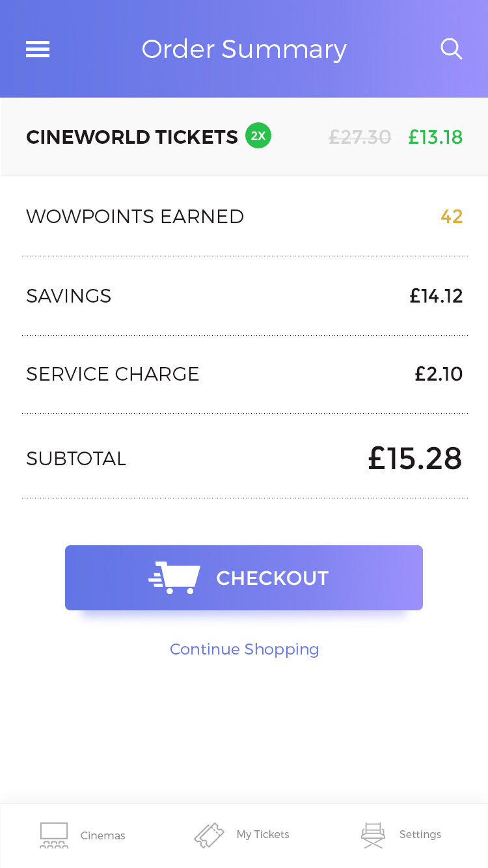
Task: Tap the £2.10 service charge amount
Action: tap(439, 374)
